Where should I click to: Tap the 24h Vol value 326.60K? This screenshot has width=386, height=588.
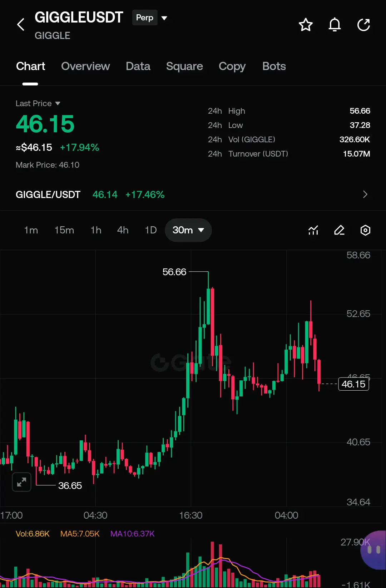355,139
